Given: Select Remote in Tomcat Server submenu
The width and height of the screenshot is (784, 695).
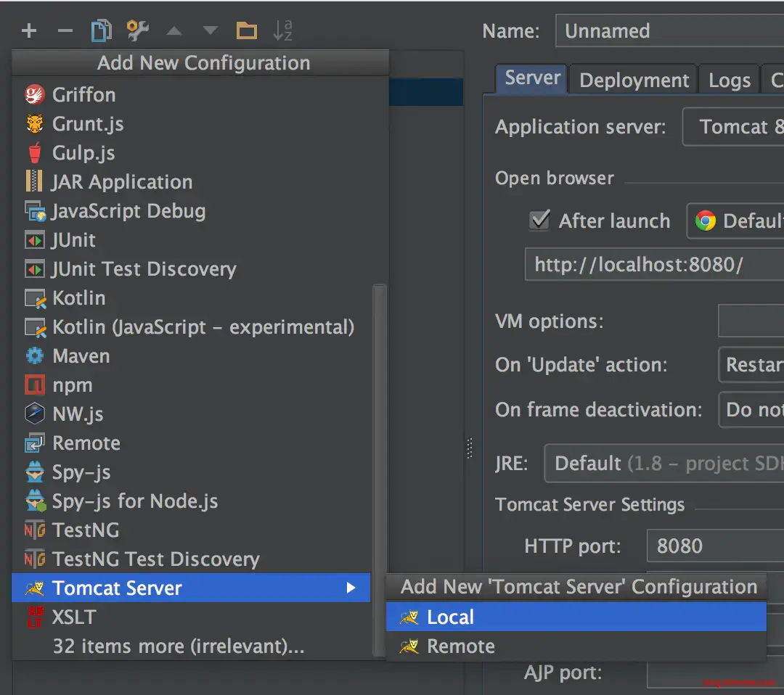Looking at the screenshot, I should click(460, 646).
